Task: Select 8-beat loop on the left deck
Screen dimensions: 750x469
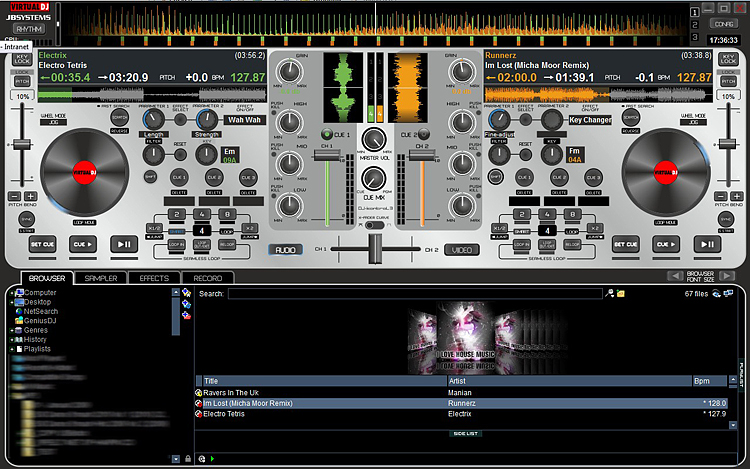Action: pos(227,215)
